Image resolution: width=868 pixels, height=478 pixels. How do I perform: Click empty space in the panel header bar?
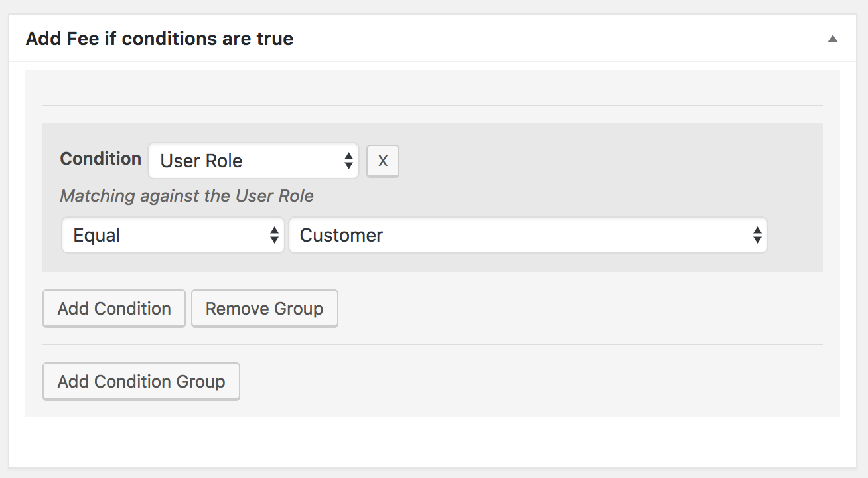click(531, 39)
